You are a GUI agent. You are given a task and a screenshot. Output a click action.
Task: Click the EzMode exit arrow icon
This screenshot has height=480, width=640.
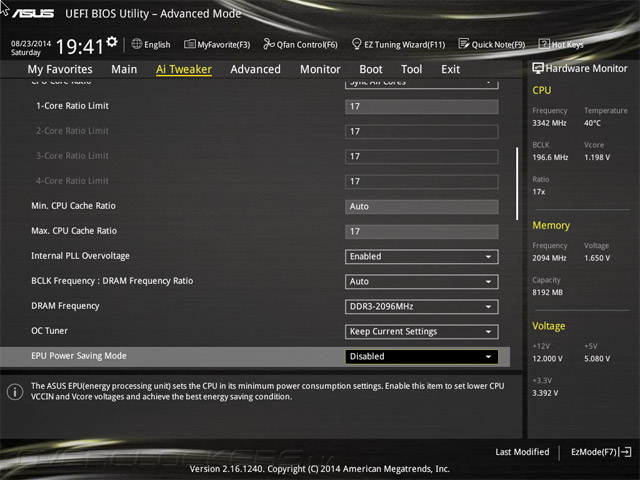click(625, 452)
